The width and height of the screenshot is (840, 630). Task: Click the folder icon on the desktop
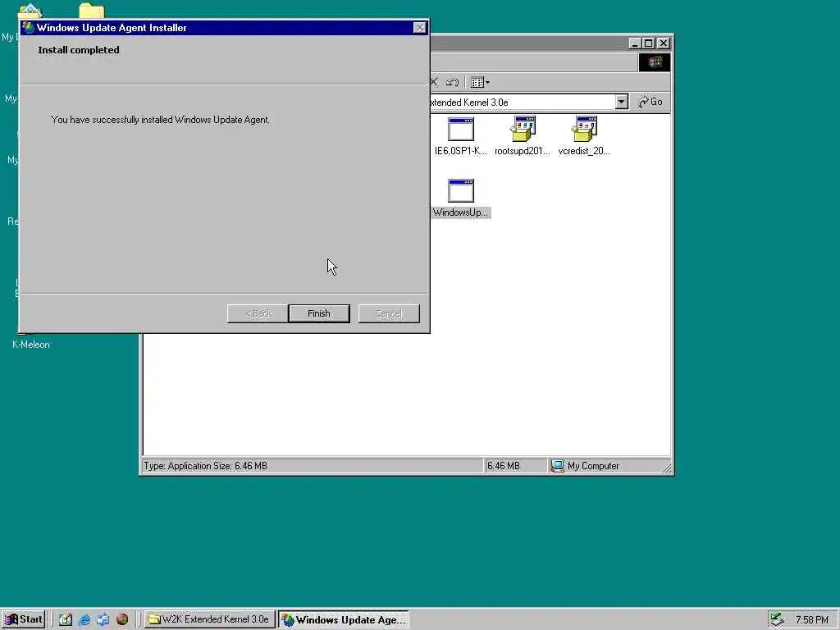92,11
